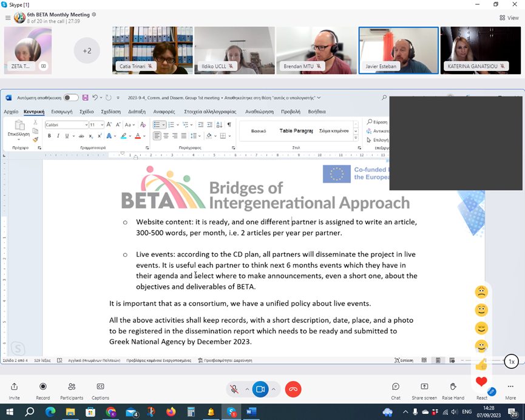The height and width of the screenshot is (420, 525).
Task: Open the text highlight color tool
Action: pyautogui.click(x=123, y=135)
